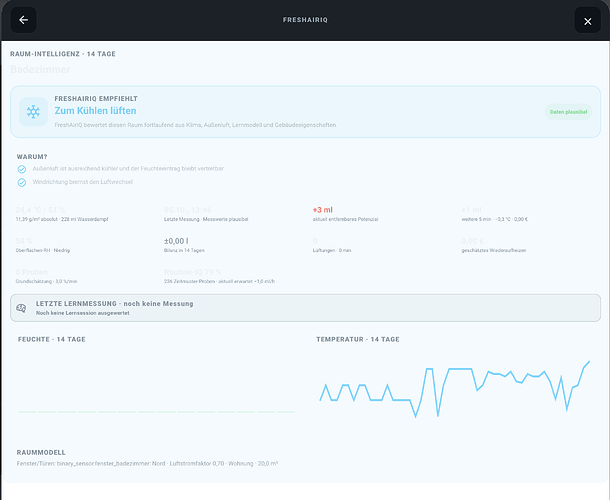Click 'weitere 5 min · −0,3 °C · 0,00 €'
The height and width of the screenshot is (500, 610).
tap(494, 219)
